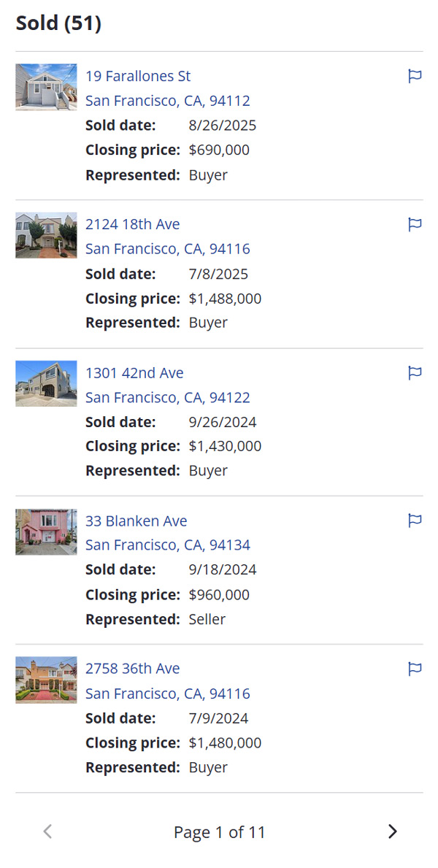Image resolution: width=438 pixels, height=868 pixels.
Task: Click San Francisco, CA, 94112 address line
Action: (x=167, y=101)
